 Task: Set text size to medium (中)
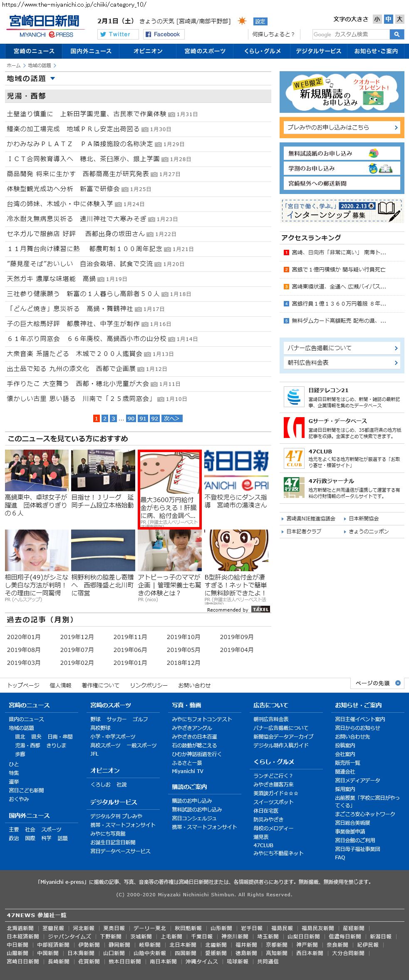point(388,19)
